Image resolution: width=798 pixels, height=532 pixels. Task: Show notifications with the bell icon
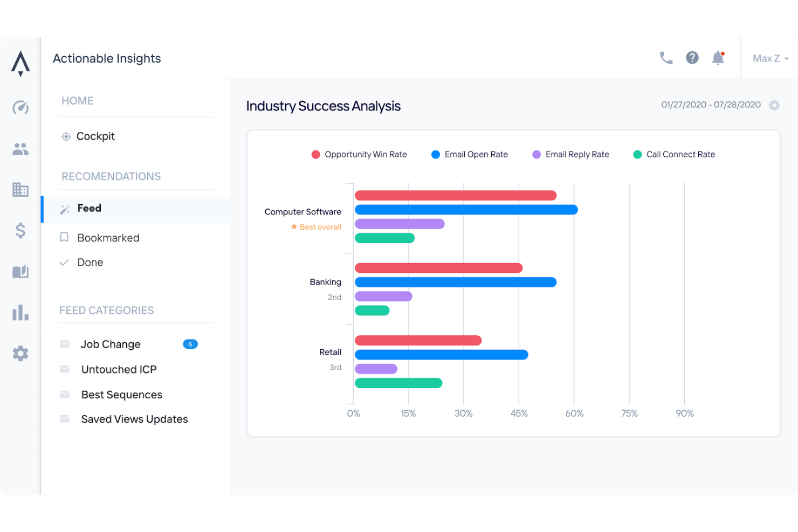(x=718, y=58)
